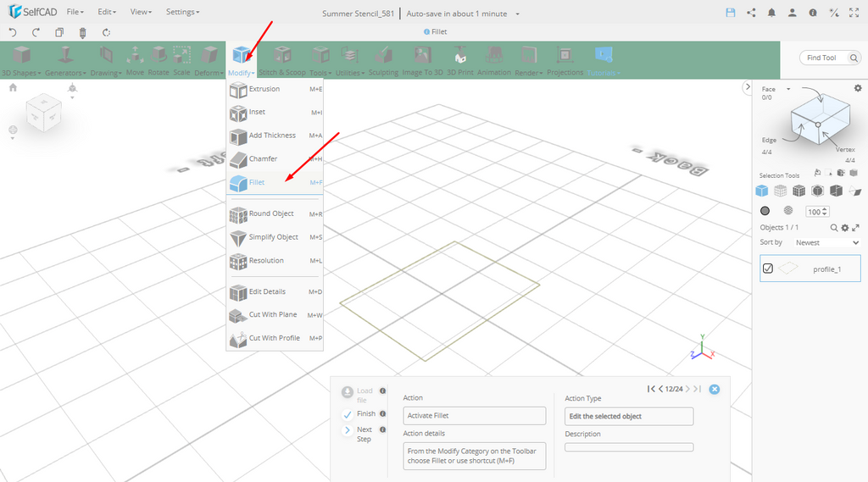Open the objects list settings gear
Image resolution: width=868 pixels, height=482 pixels.
click(x=844, y=228)
